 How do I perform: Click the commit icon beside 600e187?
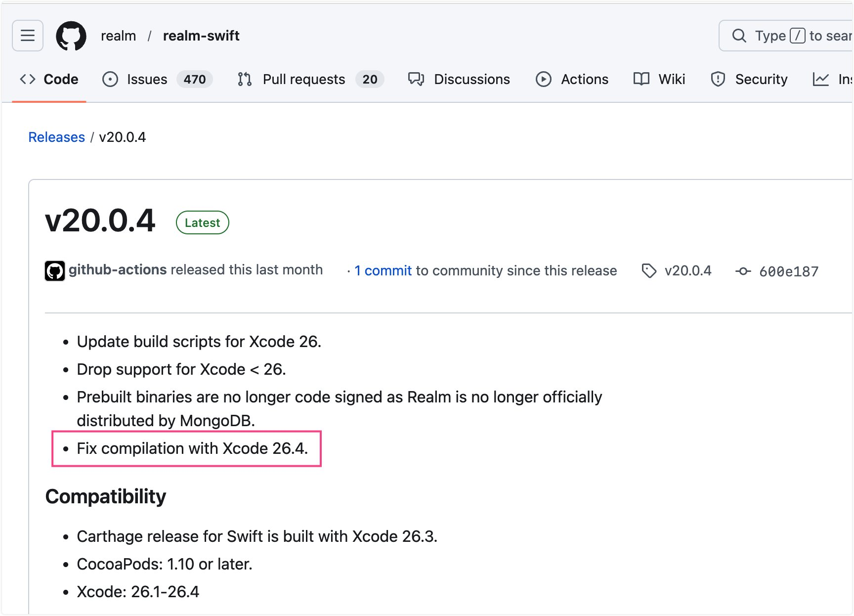click(x=743, y=271)
